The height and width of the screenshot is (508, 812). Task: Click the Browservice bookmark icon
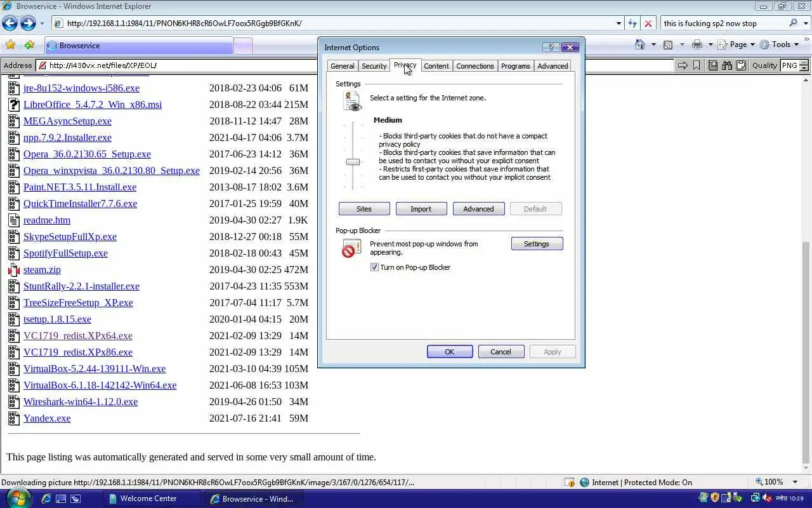(697, 65)
